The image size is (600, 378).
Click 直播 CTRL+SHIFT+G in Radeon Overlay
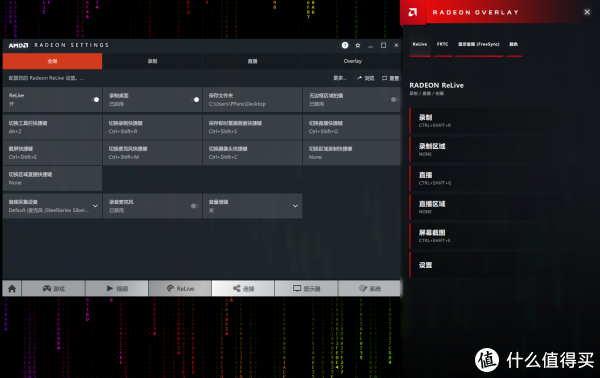point(501,179)
